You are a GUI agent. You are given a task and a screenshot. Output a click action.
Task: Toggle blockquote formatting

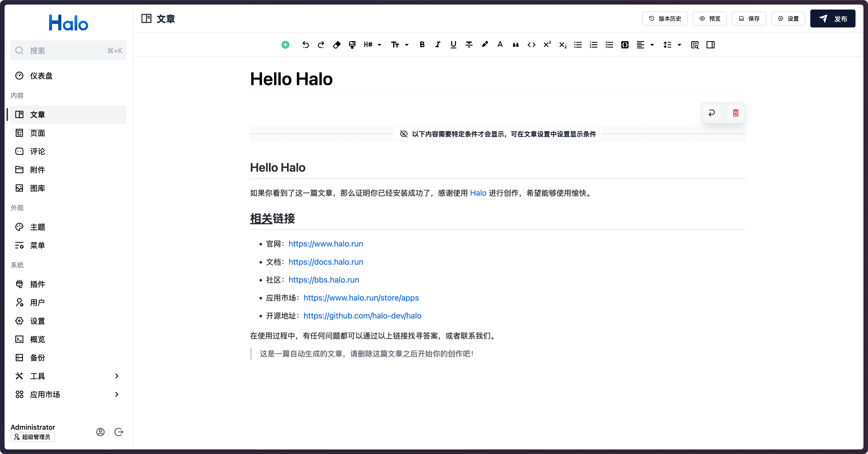pyautogui.click(x=516, y=45)
